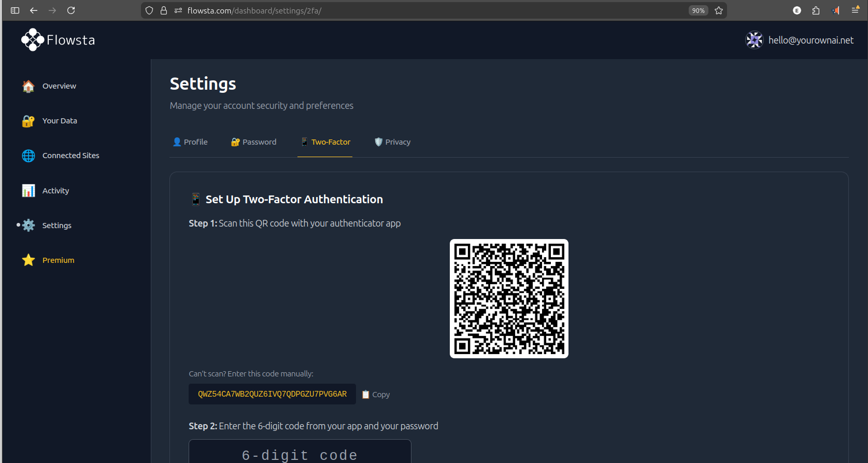Open the browser application menu
Image resolution: width=868 pixels, height=463 pixels.
pyautogui.click(x=855, y=10)
